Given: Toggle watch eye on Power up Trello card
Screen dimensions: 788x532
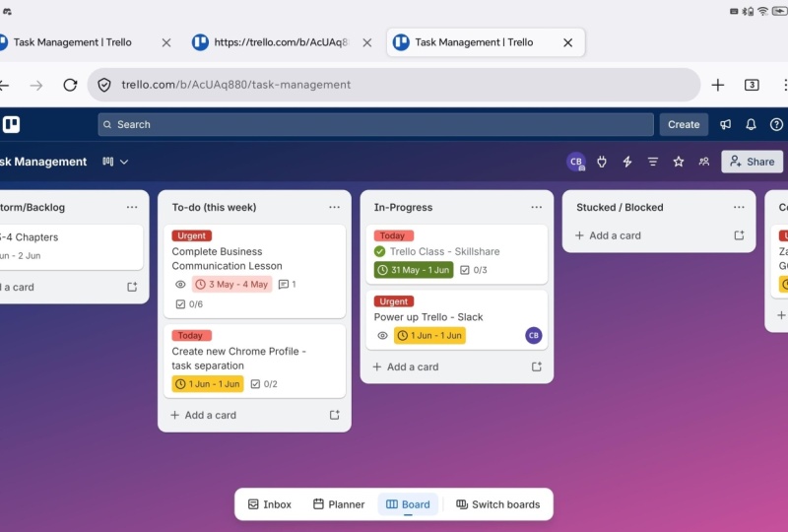Looking at the screenshot, I should (x=382, y=335).
